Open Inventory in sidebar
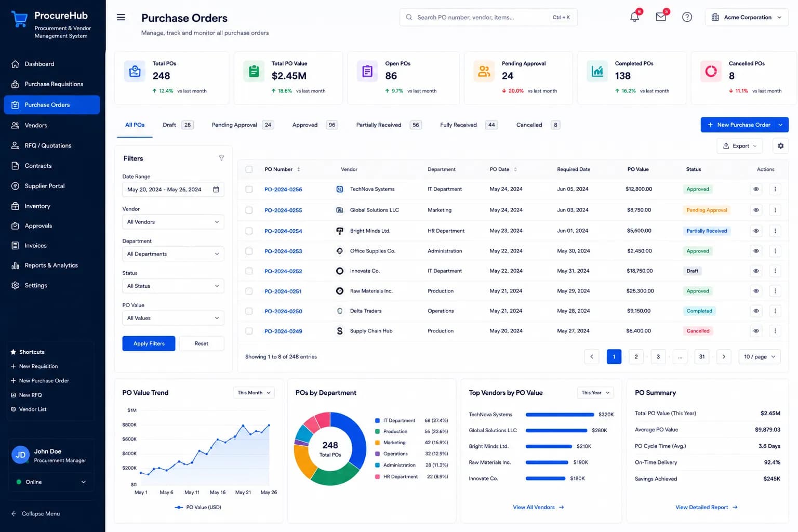Viewport: 798px width, 532px height. 37,206
